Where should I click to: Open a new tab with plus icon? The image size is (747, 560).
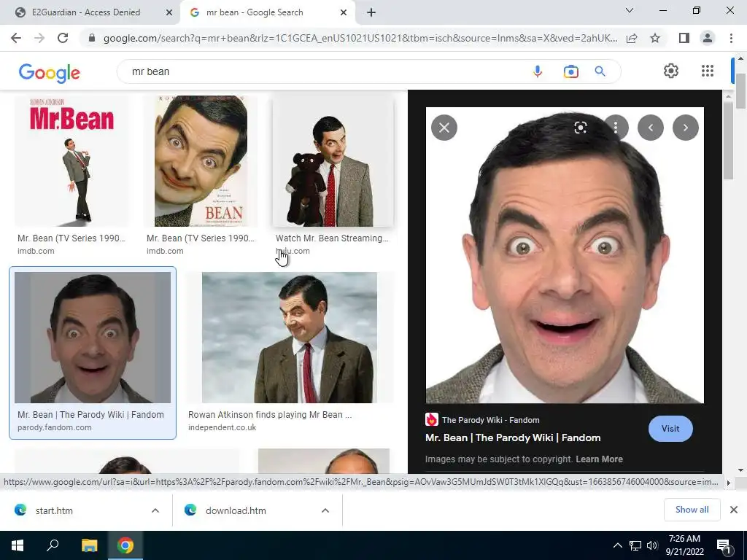pos(371,12)
